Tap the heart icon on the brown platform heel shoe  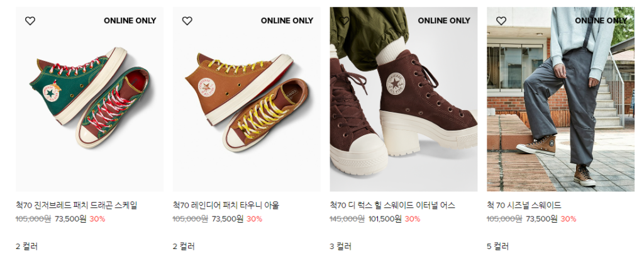point(344,21)
